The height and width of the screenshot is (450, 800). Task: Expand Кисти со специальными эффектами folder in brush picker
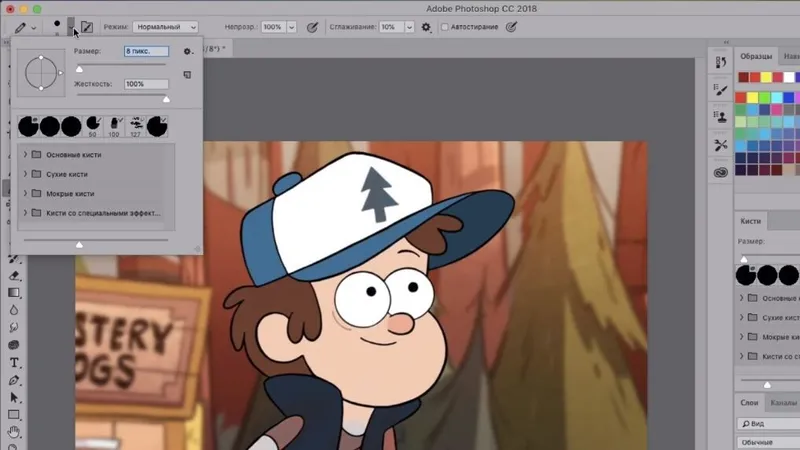coord(25,213)
